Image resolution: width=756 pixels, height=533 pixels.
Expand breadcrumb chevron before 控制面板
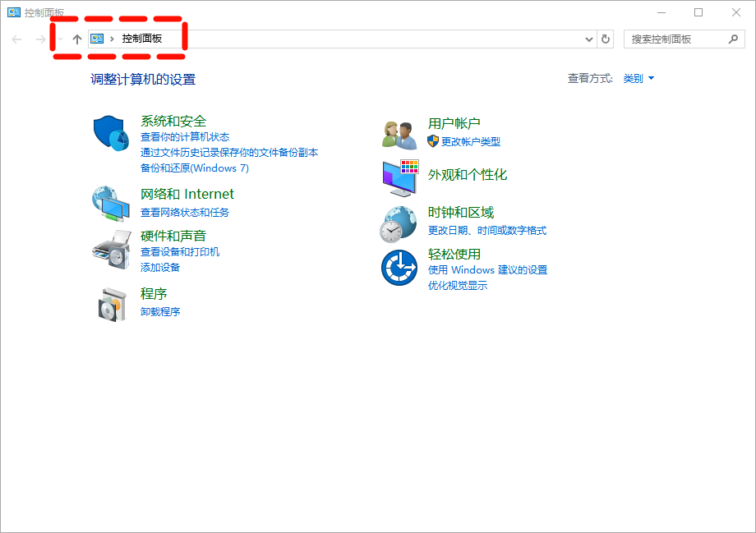[x=112, y=39]
